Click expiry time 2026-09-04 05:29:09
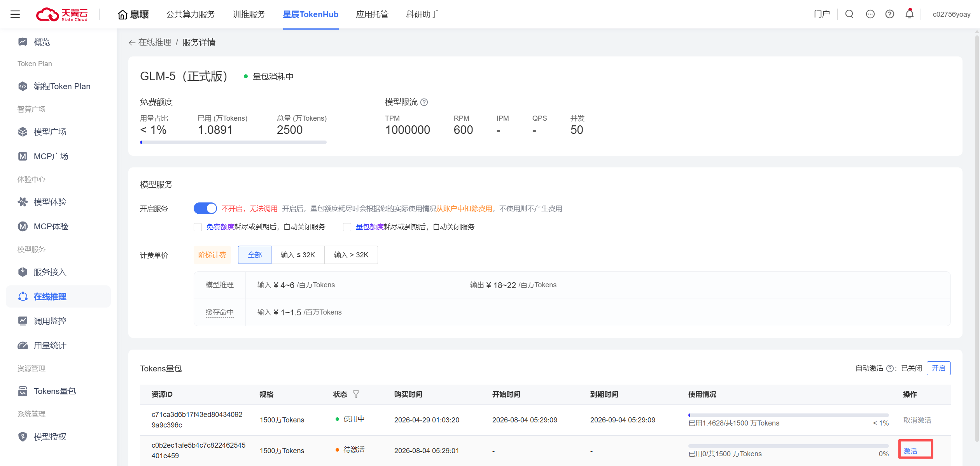 pyautogui.click(x=623, y=420)
